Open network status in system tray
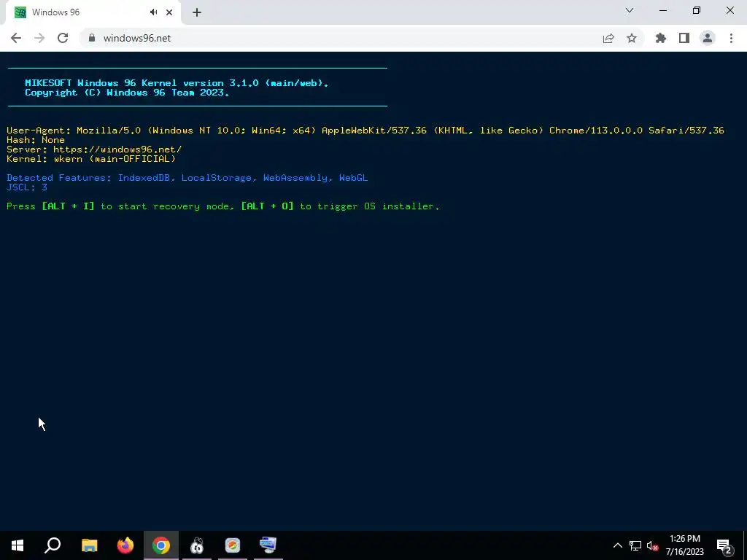The height and width of the screenshot is (560, 747). 635,545
